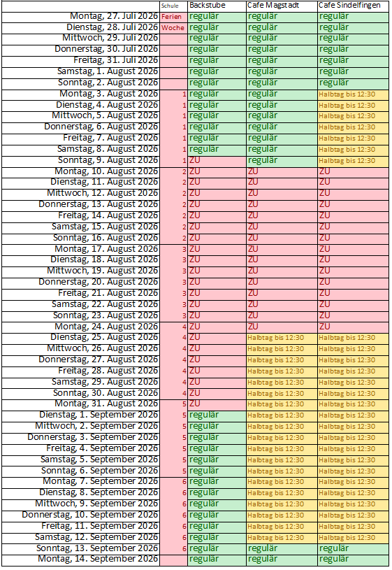Select the Backstube column header cell
Viewport: 392px width, 570px height.
(x=217, y=6)
